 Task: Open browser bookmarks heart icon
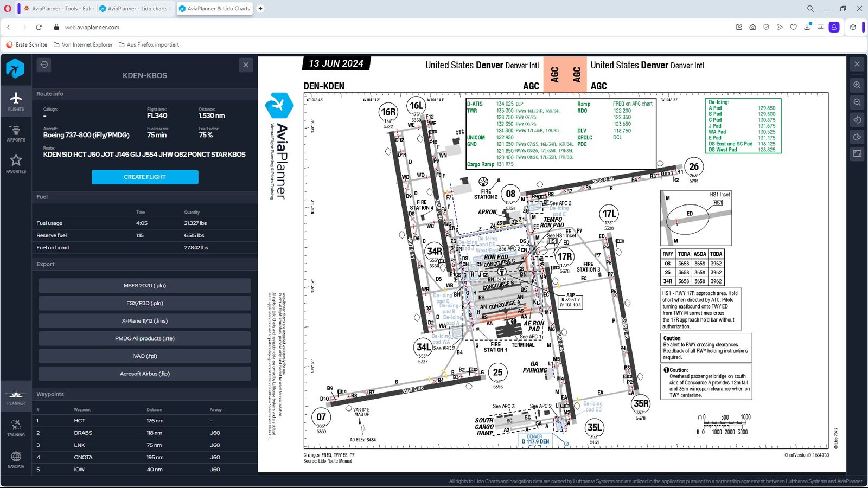click(793, 27)
